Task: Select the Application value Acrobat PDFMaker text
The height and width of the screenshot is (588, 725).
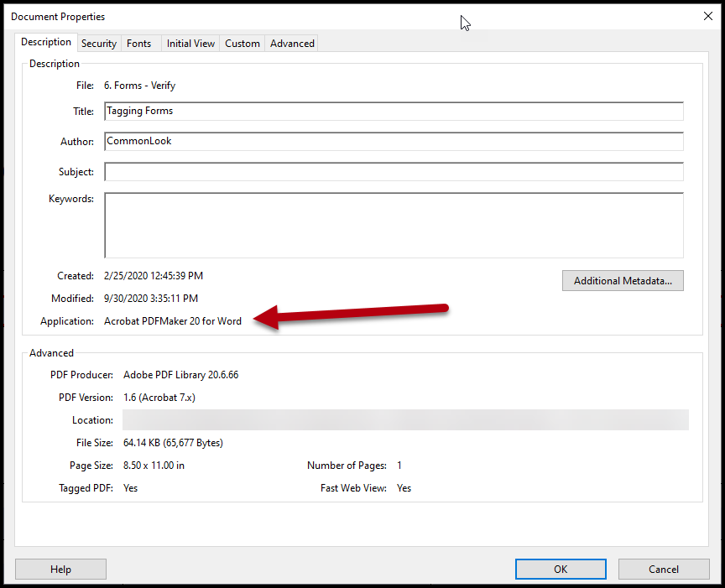Action: (173, 321)
